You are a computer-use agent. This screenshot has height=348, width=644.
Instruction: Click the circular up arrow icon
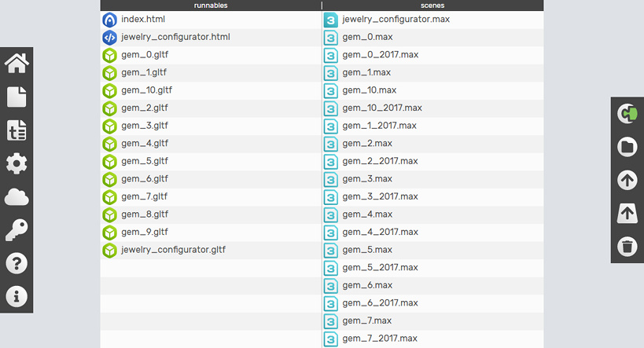click(627, 180)
